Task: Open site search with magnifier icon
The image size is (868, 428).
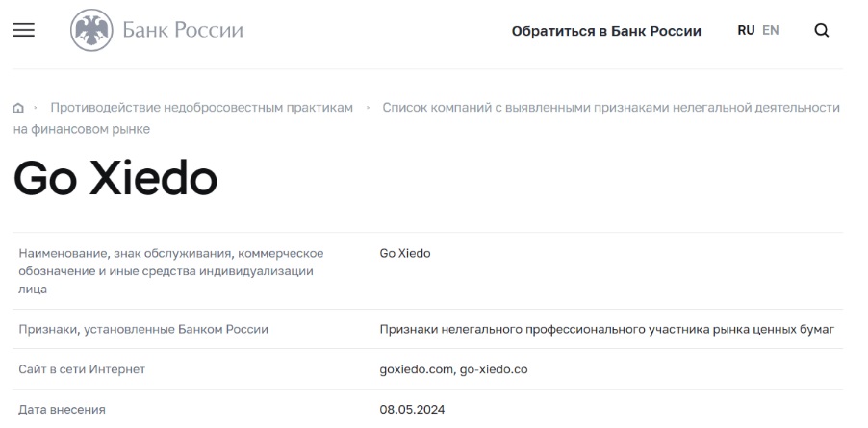Action: [821, 30]
